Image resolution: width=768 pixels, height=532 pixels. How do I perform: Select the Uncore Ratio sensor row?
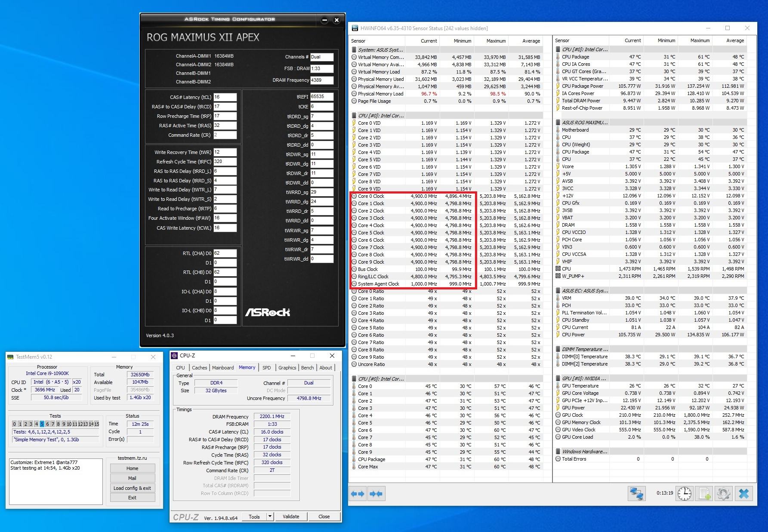tap(447, 364)
